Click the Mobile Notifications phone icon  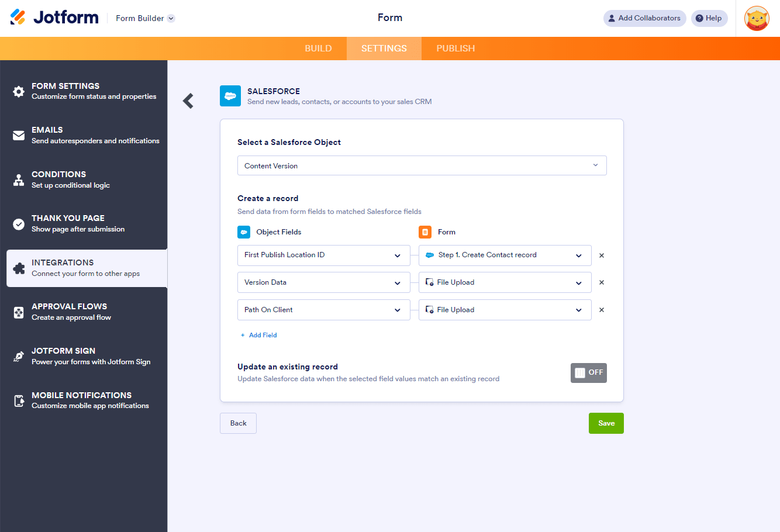(19, 400)
